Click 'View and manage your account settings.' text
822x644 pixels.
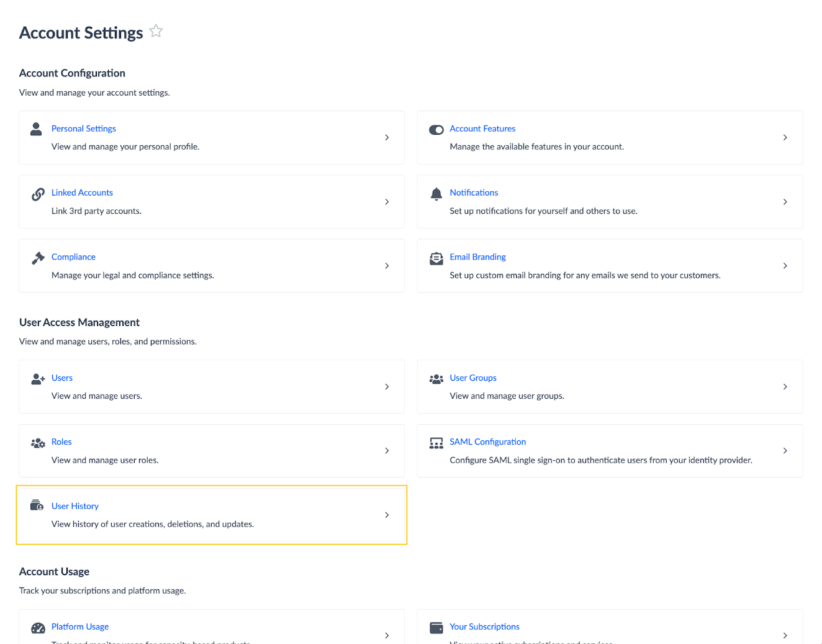(94, 93)
